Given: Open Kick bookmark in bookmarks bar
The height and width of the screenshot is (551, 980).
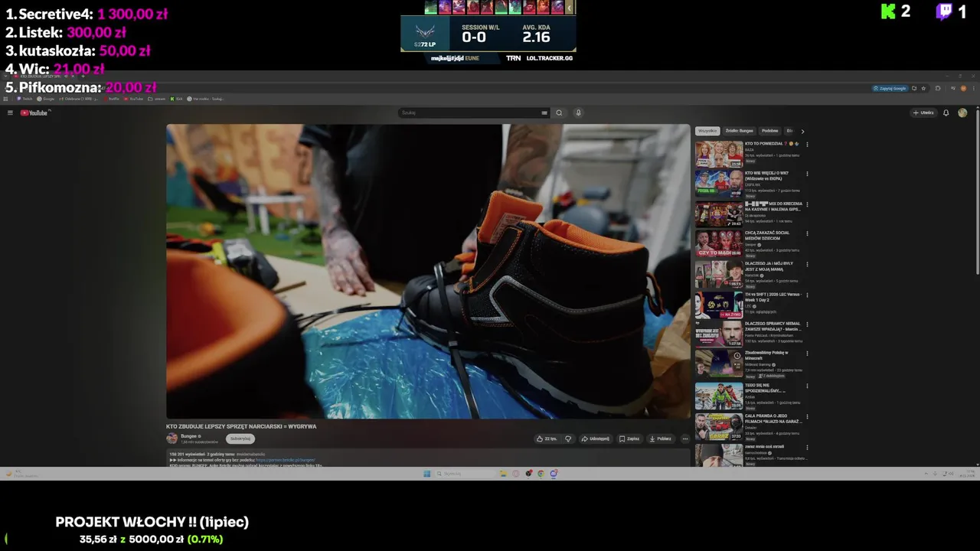Looking at the screenshot, I should [178, 99].
